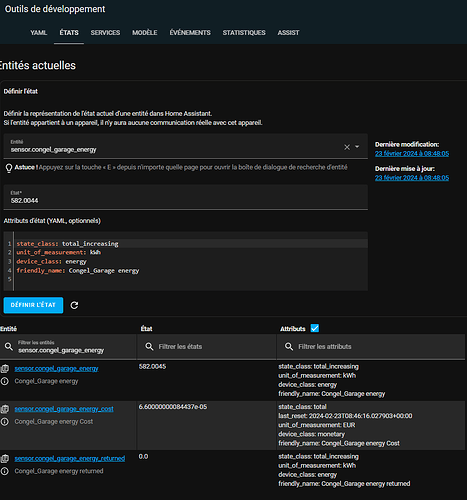Open the sensor.congel_garage_energy_cost link
Viewport: 467px width, 500px height.
click(64, 409)
